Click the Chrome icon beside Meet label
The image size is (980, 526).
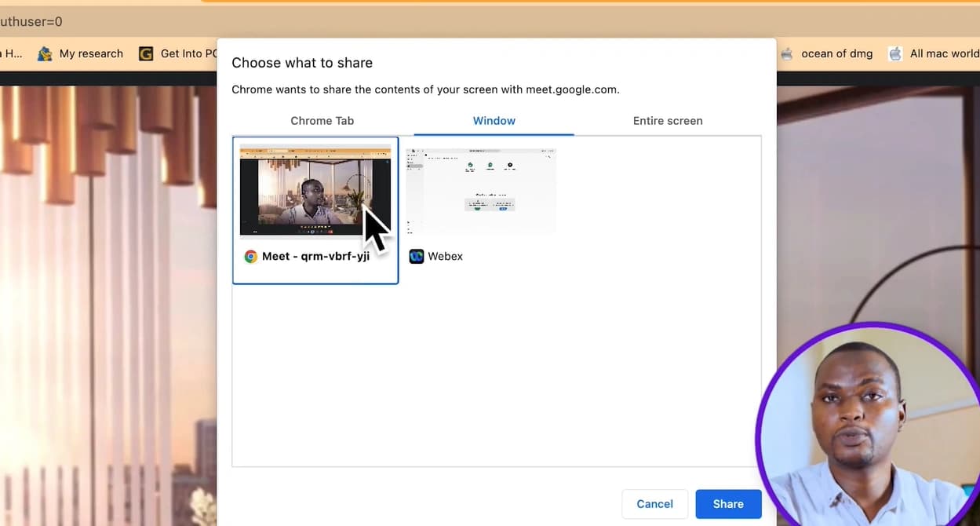[x=251, y=256]
